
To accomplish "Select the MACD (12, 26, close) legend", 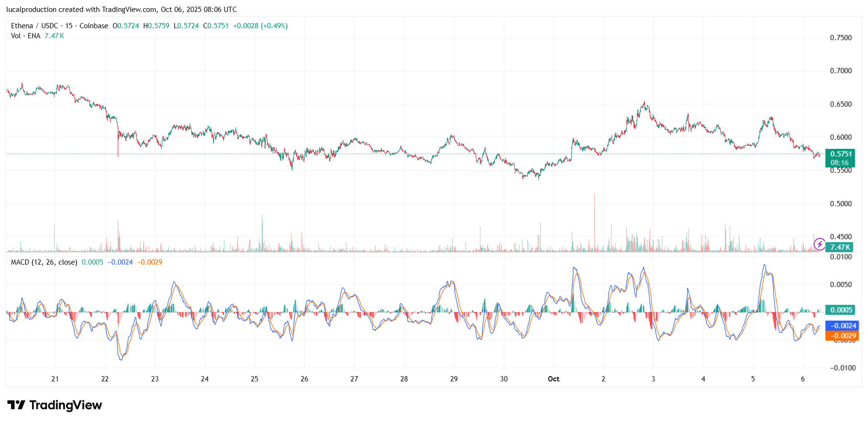I will coord(44,262).
